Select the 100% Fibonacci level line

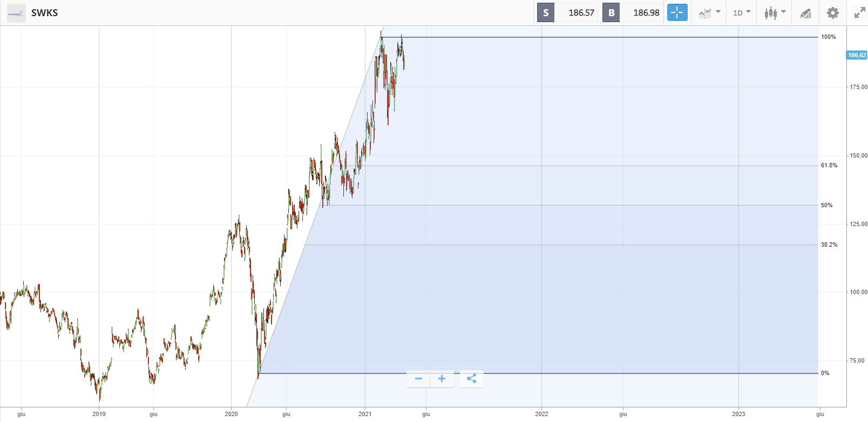coord(599,37)
